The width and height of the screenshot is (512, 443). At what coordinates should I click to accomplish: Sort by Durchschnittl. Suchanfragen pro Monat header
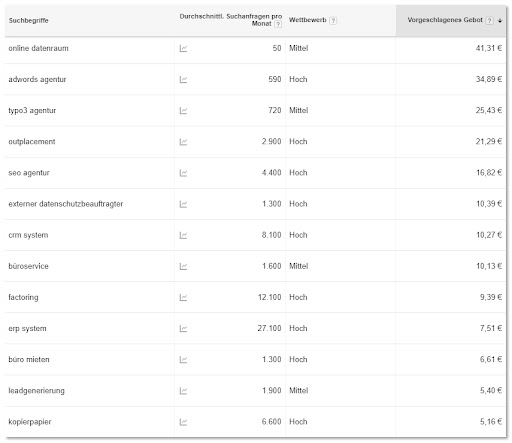pos(231,20)
